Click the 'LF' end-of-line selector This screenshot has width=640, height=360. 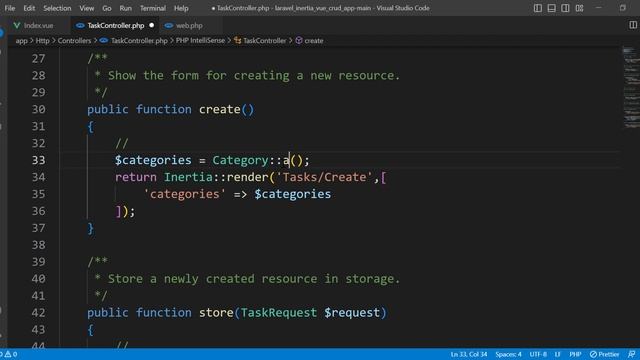(x=557, y=354)
